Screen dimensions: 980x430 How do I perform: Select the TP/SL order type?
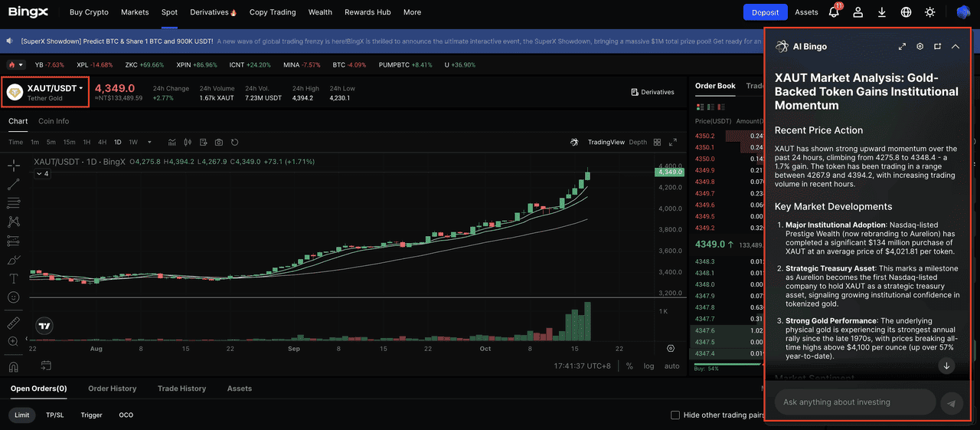[55, 415]
